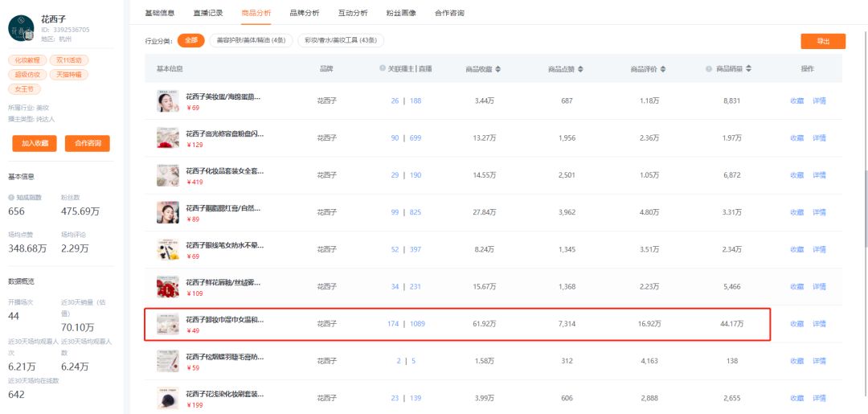Click 详情 in the 卸妆巾湿巾 row
The image size is (868, 414).
[x=819, y=324]
